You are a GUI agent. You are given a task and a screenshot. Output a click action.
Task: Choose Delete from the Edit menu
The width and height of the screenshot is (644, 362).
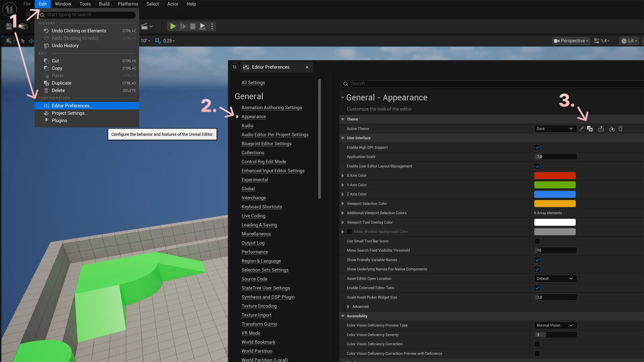(x=87, y=90)
